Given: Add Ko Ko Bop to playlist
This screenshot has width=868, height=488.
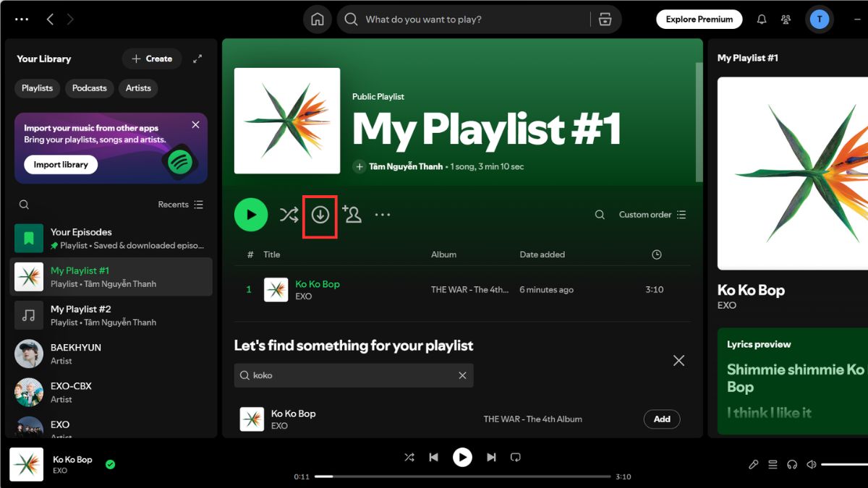Looking at the screenshot, I should pos(662,419).
